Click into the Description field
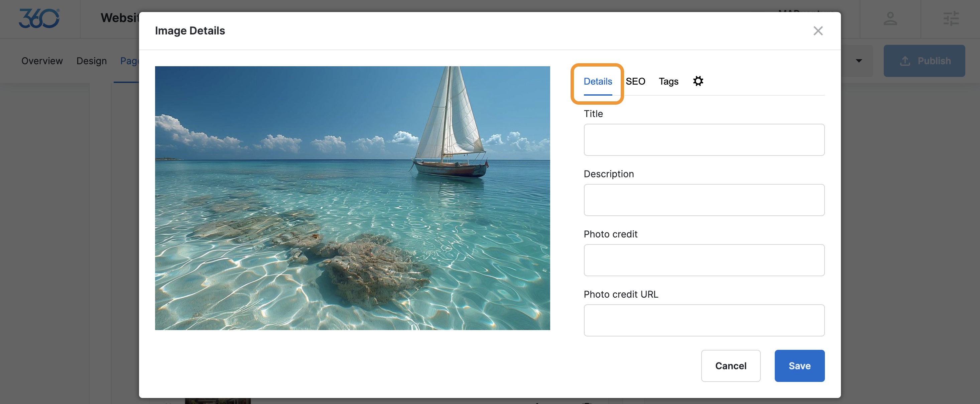980x404 pixels. click(x=704, y=200)
